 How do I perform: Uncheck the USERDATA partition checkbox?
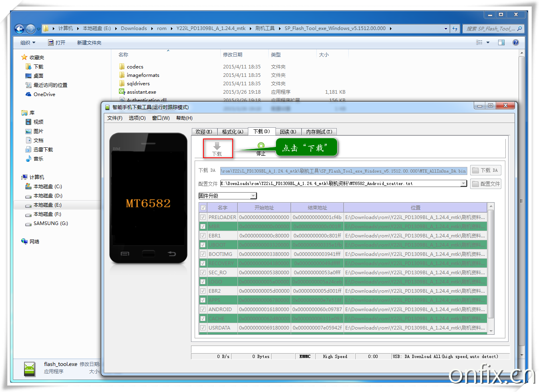pyautogui.click(x=203, y=328)
